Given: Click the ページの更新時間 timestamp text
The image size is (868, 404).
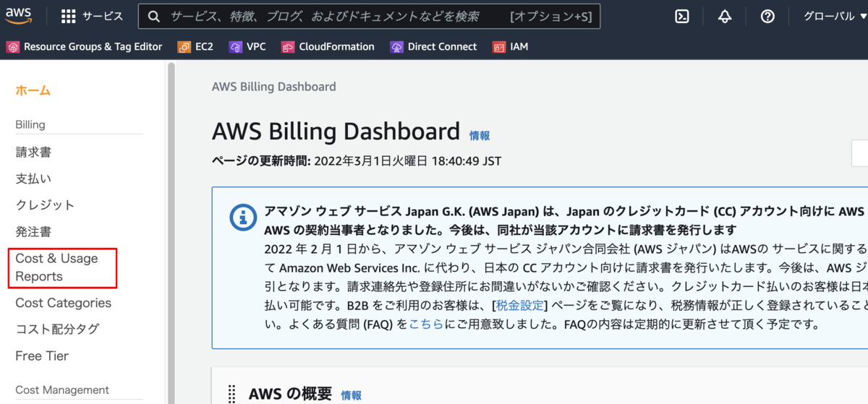Looking at the screenshot, I should click(x=357, y=160).
